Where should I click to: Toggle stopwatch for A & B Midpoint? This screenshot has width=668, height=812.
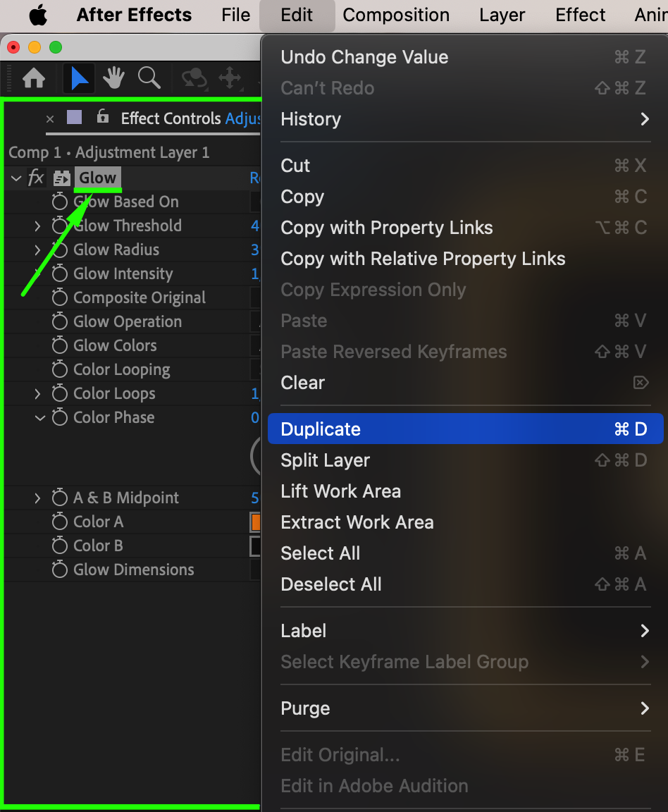coord(60,498)
